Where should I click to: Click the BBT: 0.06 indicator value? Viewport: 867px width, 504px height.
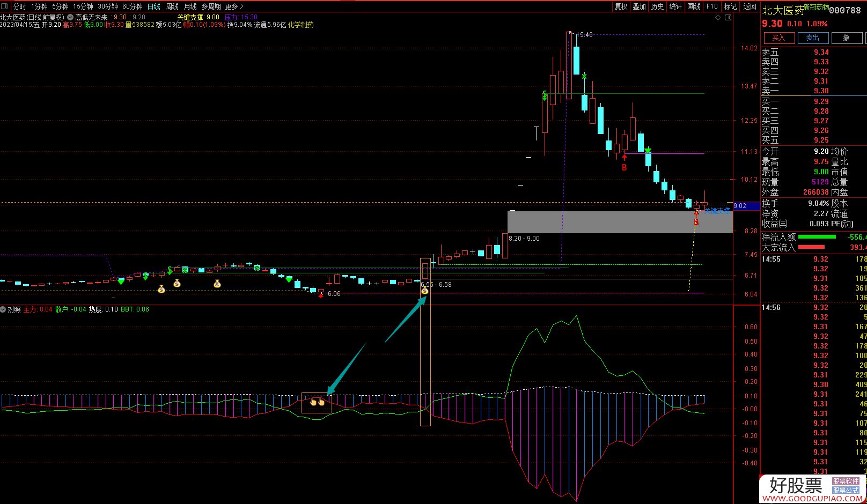(135, 309)
